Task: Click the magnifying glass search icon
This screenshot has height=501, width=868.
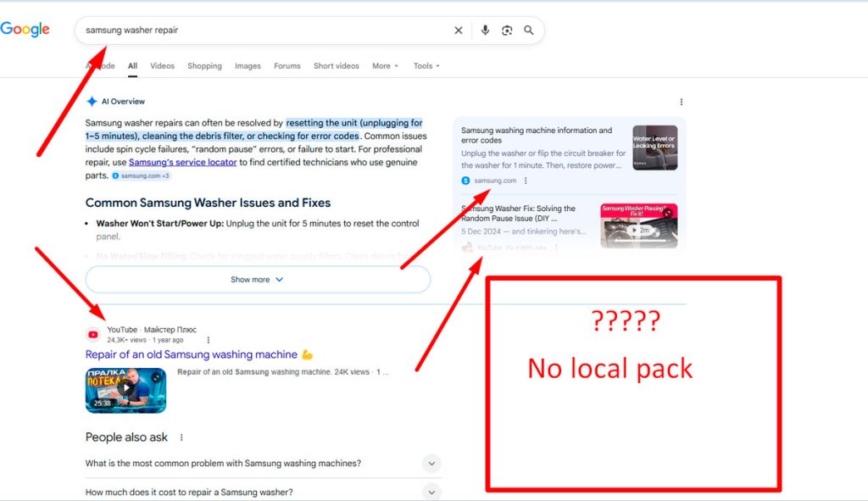Action: pyautogui.click(x=529, y=31)
